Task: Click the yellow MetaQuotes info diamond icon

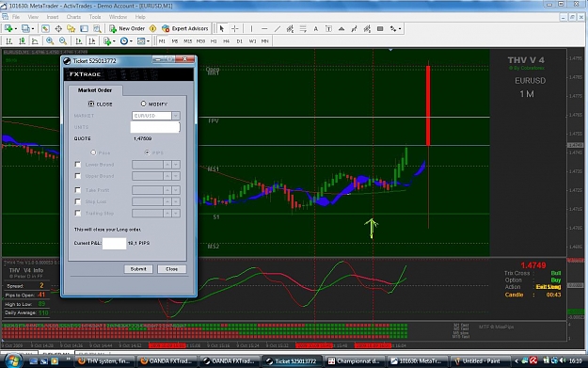Action: pyautogui.click(x=152, y=28)
